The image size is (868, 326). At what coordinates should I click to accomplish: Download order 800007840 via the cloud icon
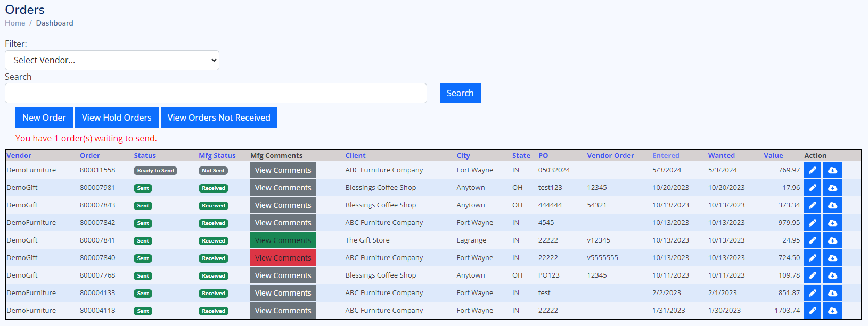(x=832, y=258)
